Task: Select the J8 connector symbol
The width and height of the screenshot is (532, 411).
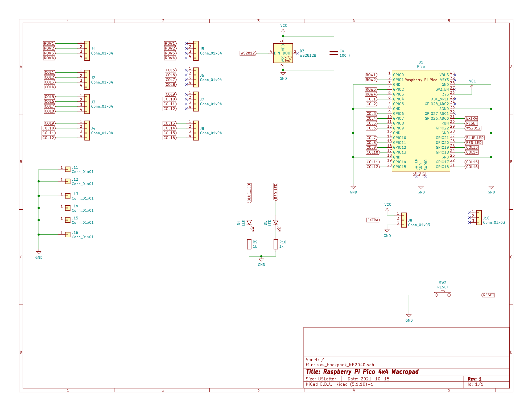Action: pyautogui.click(x=196, y=131)
